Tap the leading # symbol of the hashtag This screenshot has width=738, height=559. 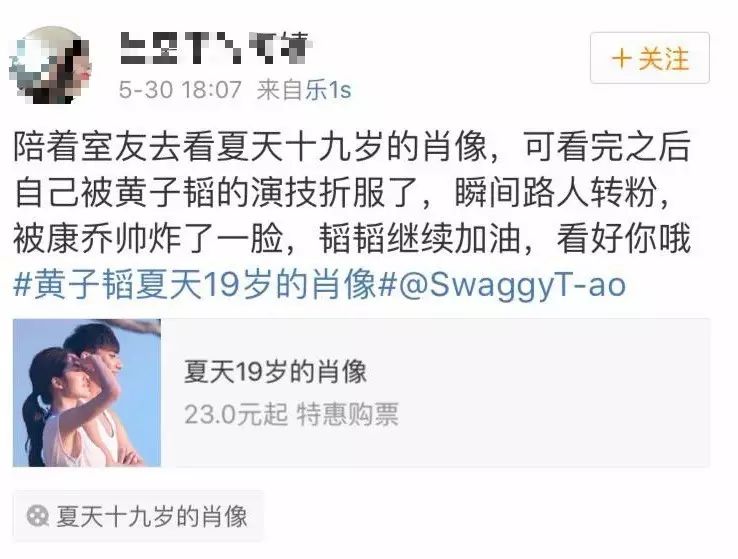click(23, 285)
